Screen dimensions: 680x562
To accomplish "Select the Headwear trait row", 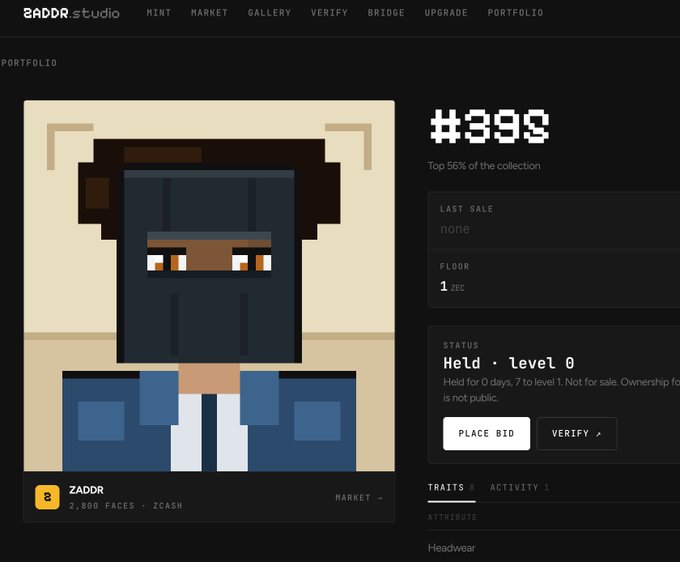I will [x=554, y=548].
